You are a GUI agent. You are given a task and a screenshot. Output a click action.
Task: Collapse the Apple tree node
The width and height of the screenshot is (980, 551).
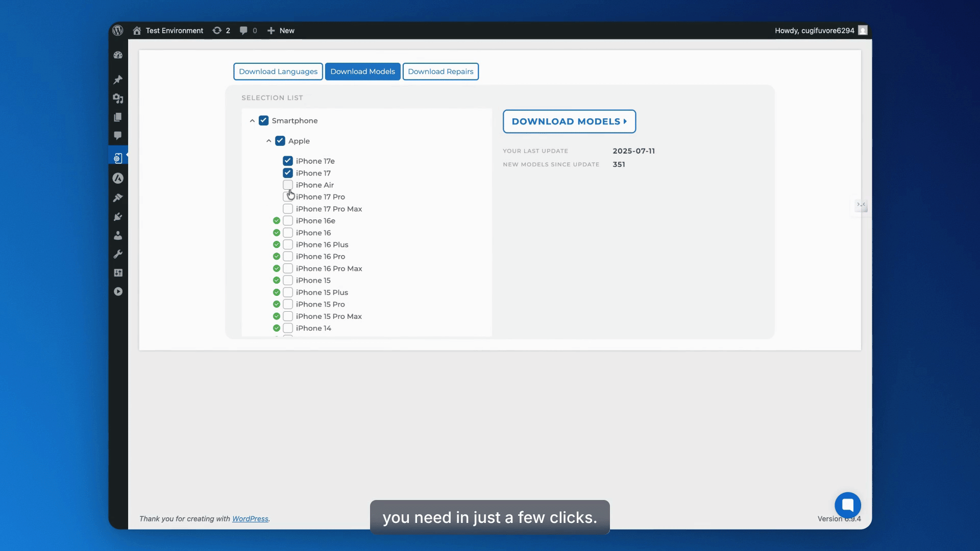269,141
